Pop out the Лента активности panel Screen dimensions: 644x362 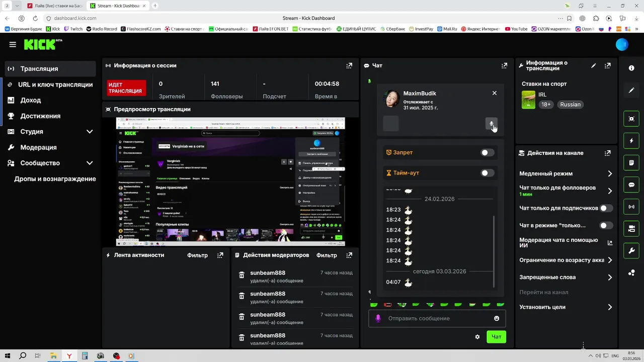click(220, 255)
